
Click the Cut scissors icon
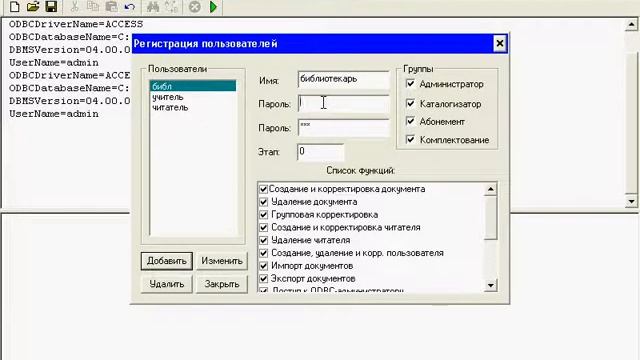click(x=74, y=7)
